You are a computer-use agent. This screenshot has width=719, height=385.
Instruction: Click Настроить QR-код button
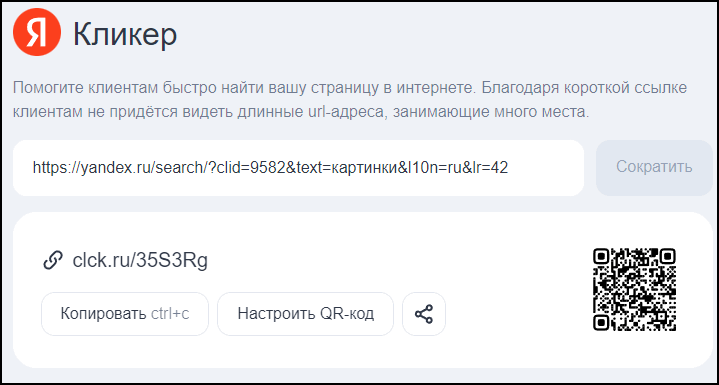[305, 314]
